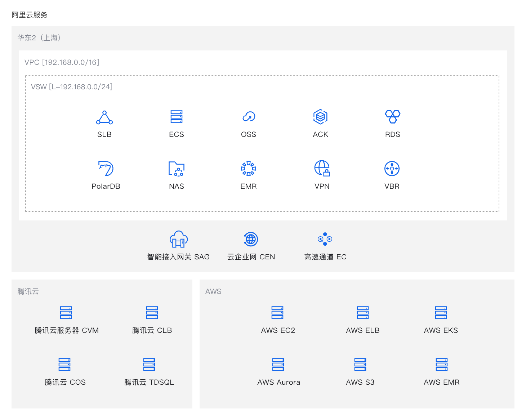Click the 腾讯云 TDSQL text label
The image size is (526, 420).
[x=149, y=382]
